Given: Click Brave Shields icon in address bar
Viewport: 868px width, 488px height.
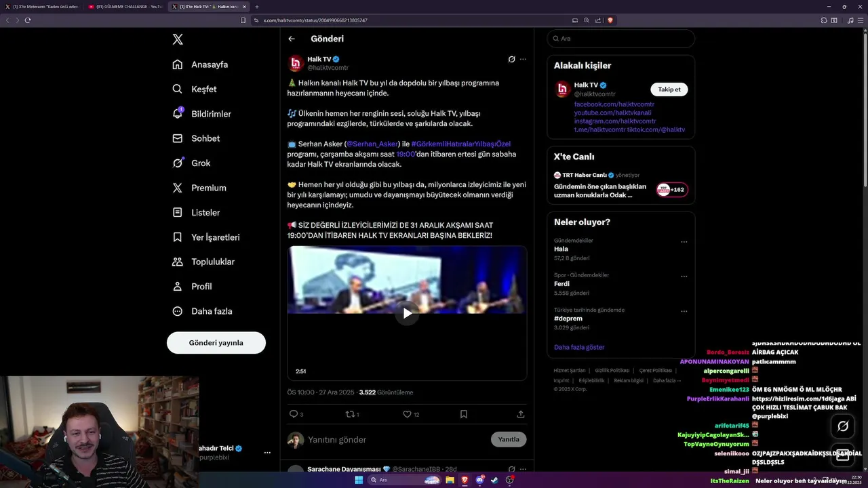Looking at the screenshot, I should point(610,20).
